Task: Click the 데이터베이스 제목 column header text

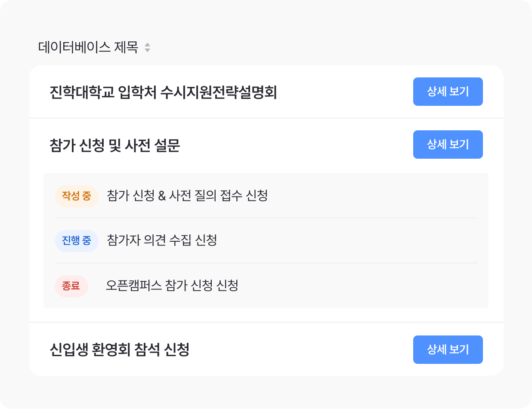Action: pos(88,47)
